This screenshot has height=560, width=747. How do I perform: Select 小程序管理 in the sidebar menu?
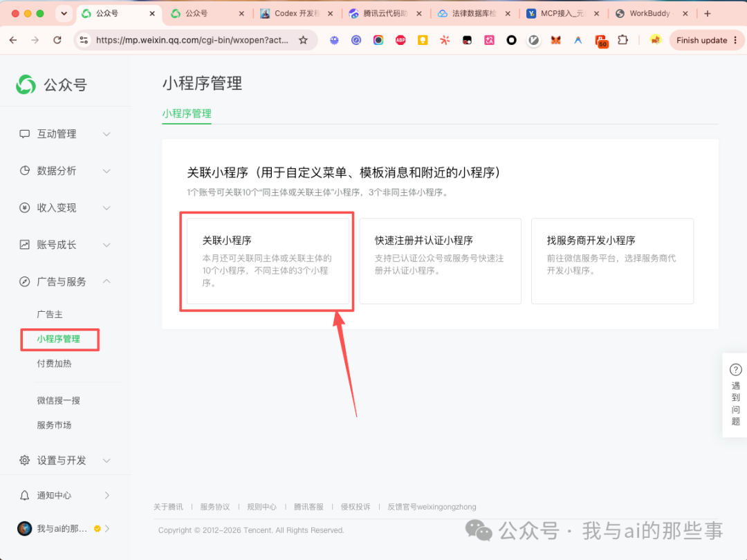59,339
